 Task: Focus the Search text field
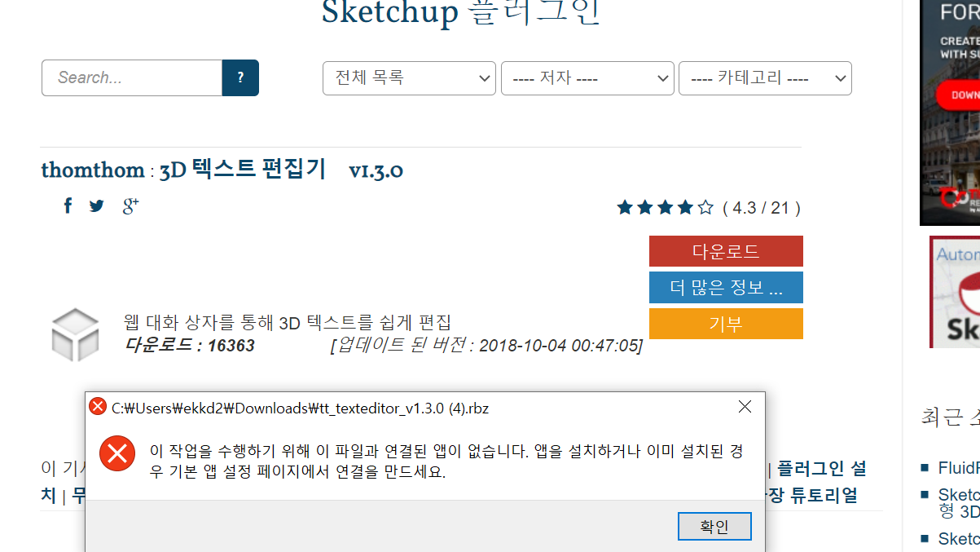[x=132, y=77]
